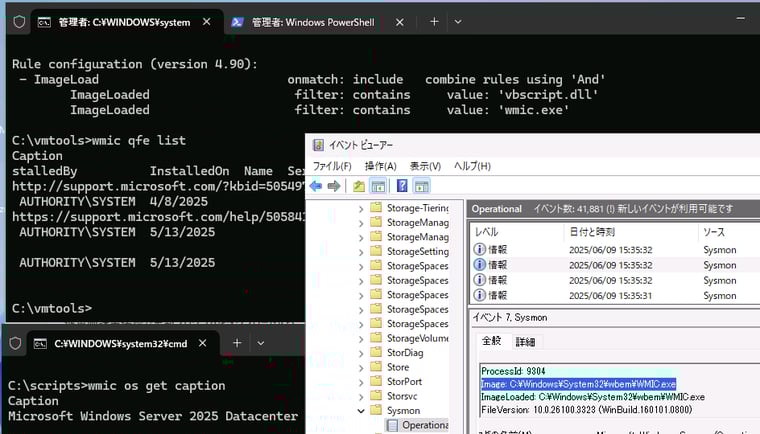760x434 pixels.
Task: Click the Microsoft Windows Server 2025 Datacenter output
Action: tap(153, 416)
